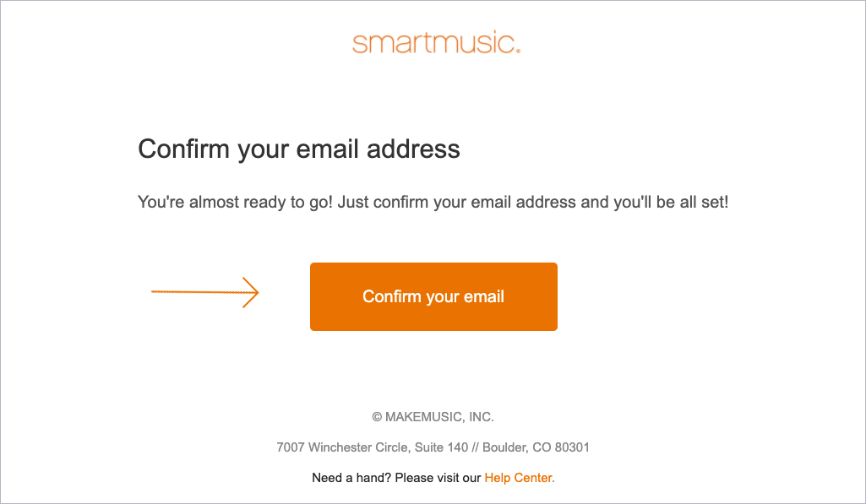The height and width of the screenshot is (504, 866).
Task: Click the MAKEMUSIC, INC. footer text
Action: point(439,417)
